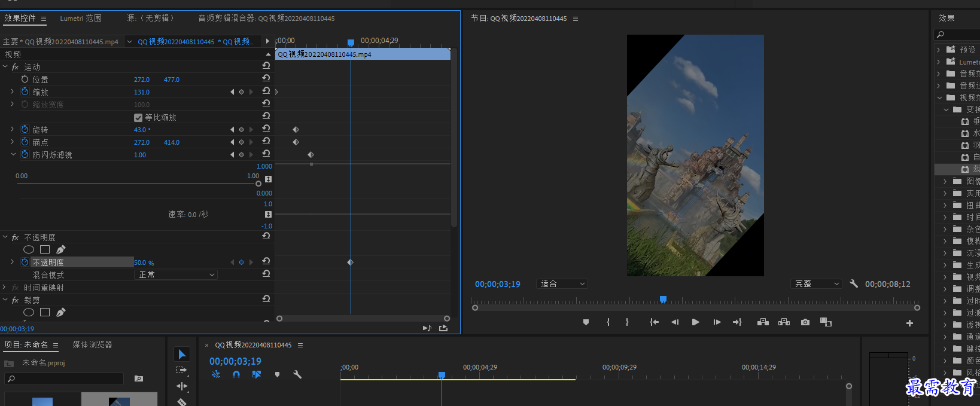Screen dimensions: 980x406
Task: Create ellipse mask under 裁剪
Action: click(x=29, y=312)
